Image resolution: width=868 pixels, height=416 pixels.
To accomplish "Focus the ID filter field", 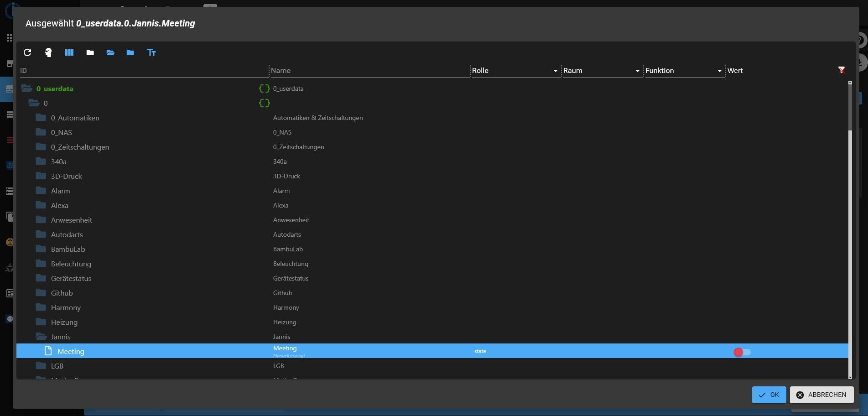I will tap(143, 71).
